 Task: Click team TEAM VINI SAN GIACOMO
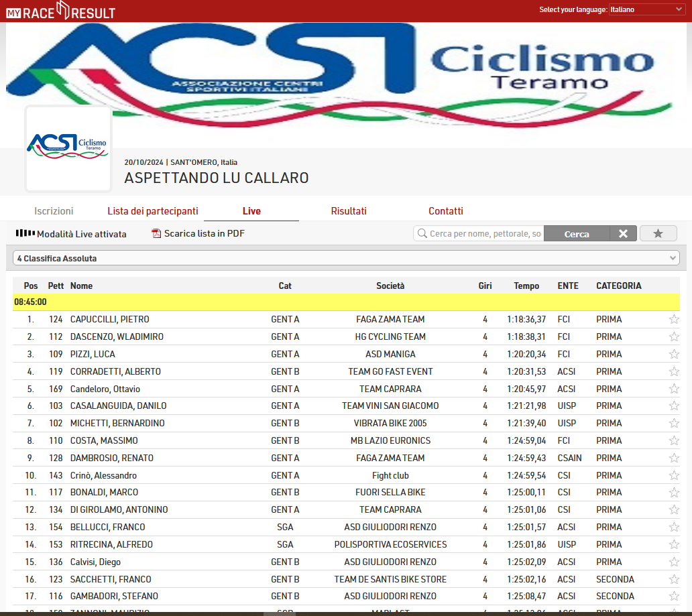tap(390, 406)
